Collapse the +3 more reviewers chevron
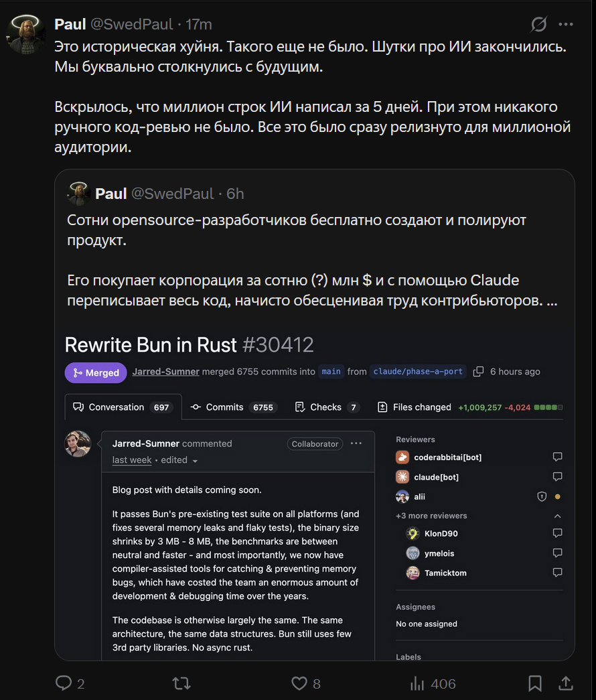The height and width of the screenshot is (700, 596). pyautogui.click(x=558, y=516)
